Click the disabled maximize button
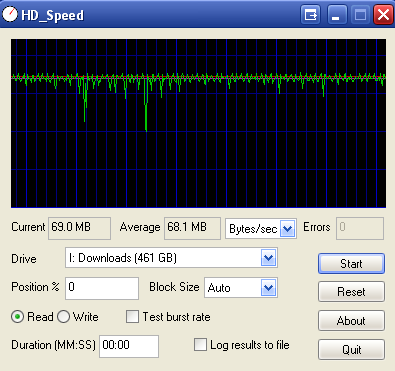This screenshot has width=395, height=371. coord(360,15)
